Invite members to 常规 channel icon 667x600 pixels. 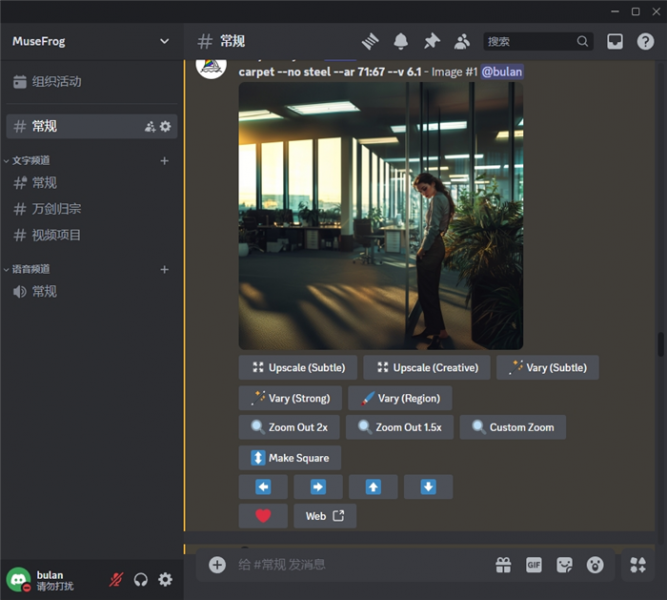click(150, 126)
